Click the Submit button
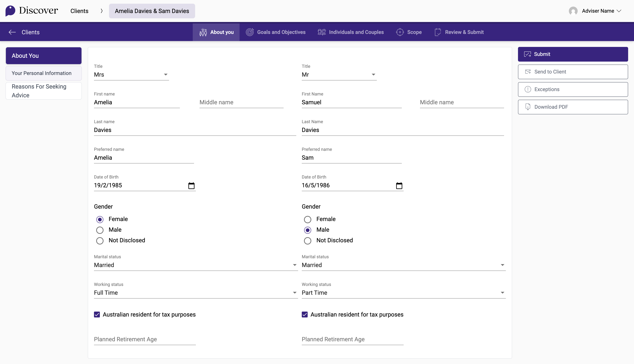 tap(573, 54)
